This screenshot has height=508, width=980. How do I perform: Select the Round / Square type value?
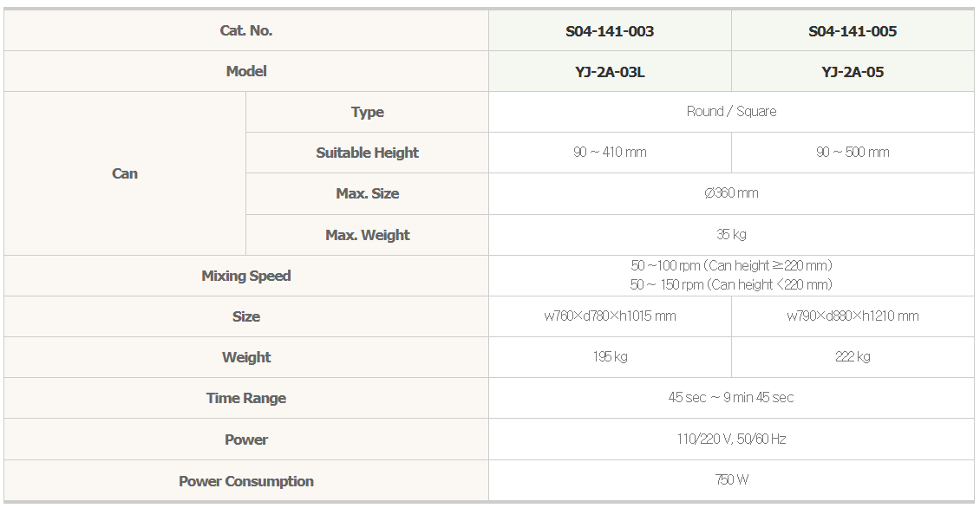pyautogui.click(x=731, y=111)
